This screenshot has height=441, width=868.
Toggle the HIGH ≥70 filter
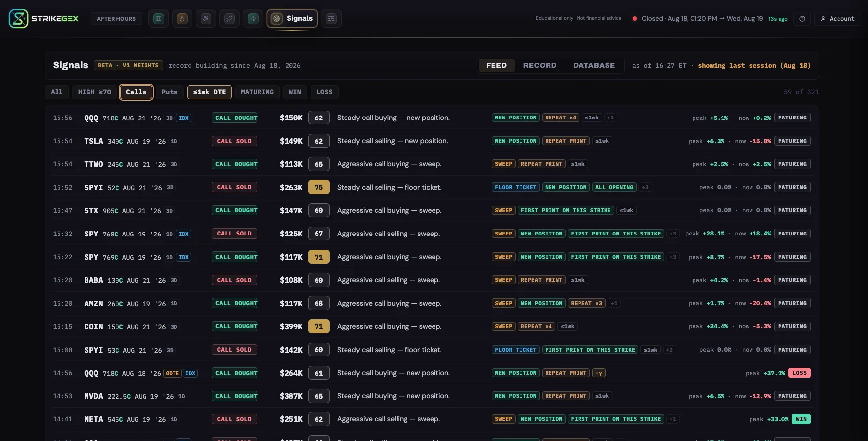[x=94, y=92]
